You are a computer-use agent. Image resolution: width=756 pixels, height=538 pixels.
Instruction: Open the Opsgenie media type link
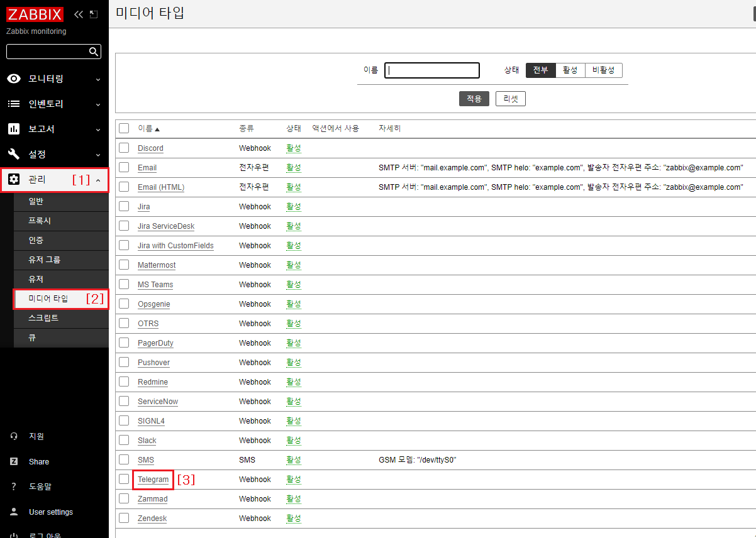(154, 304)
